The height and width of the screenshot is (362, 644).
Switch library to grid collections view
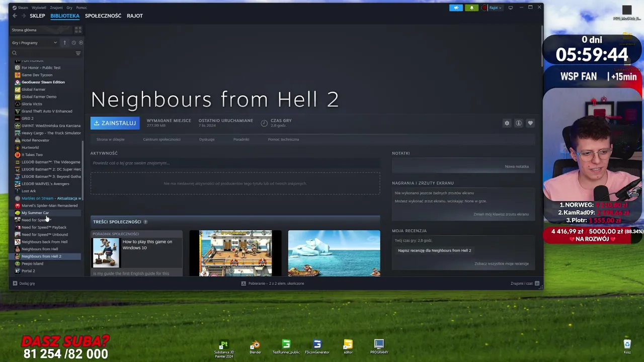tap(78, 30)
